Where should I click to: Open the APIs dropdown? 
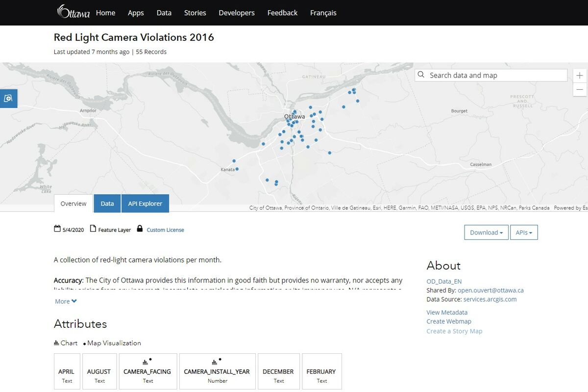click(524, 232)
